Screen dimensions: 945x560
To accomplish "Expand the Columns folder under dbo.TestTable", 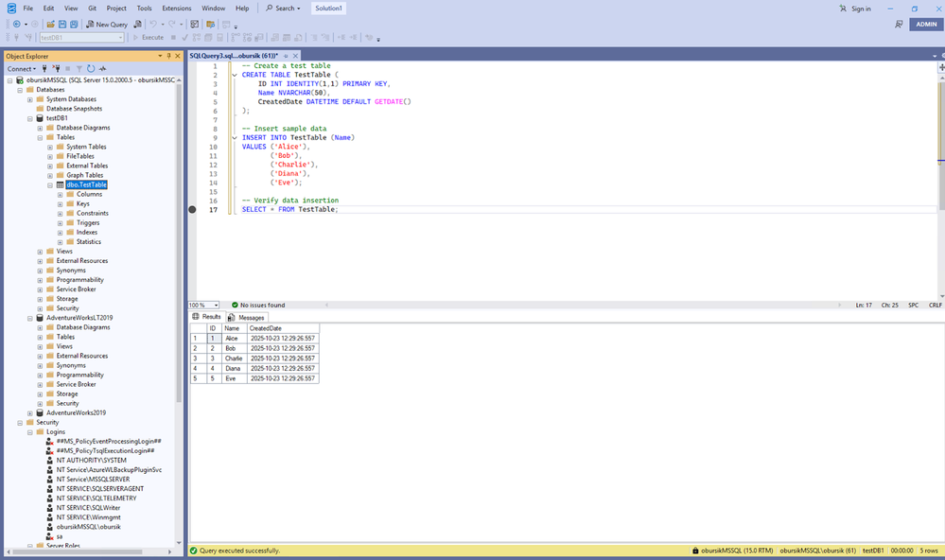I will click(x=61, y=195).
